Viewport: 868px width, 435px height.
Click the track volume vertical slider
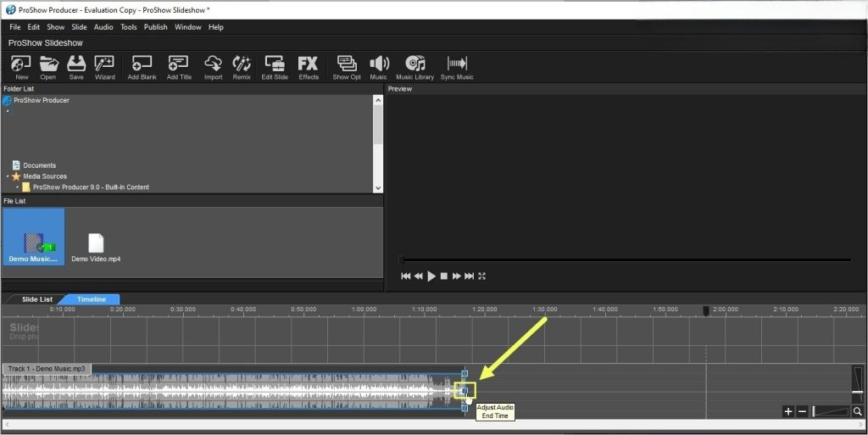pos(858,384)
